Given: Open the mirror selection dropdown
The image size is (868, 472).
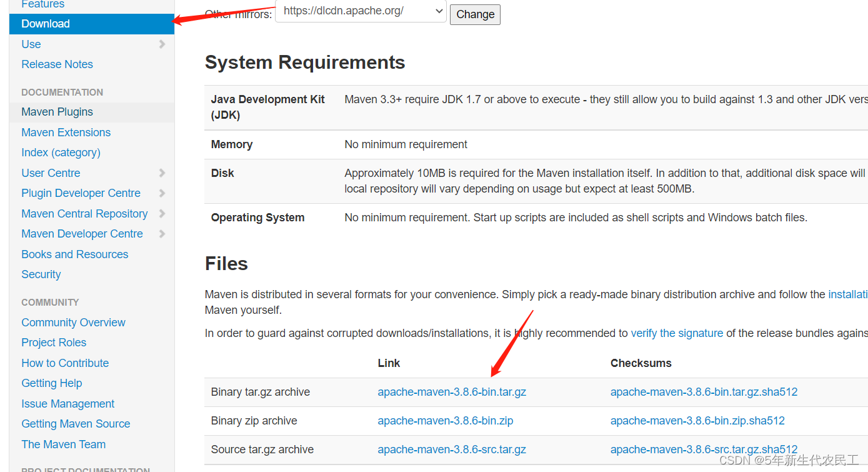Looking at the screenshot, I should pos(361,11).
